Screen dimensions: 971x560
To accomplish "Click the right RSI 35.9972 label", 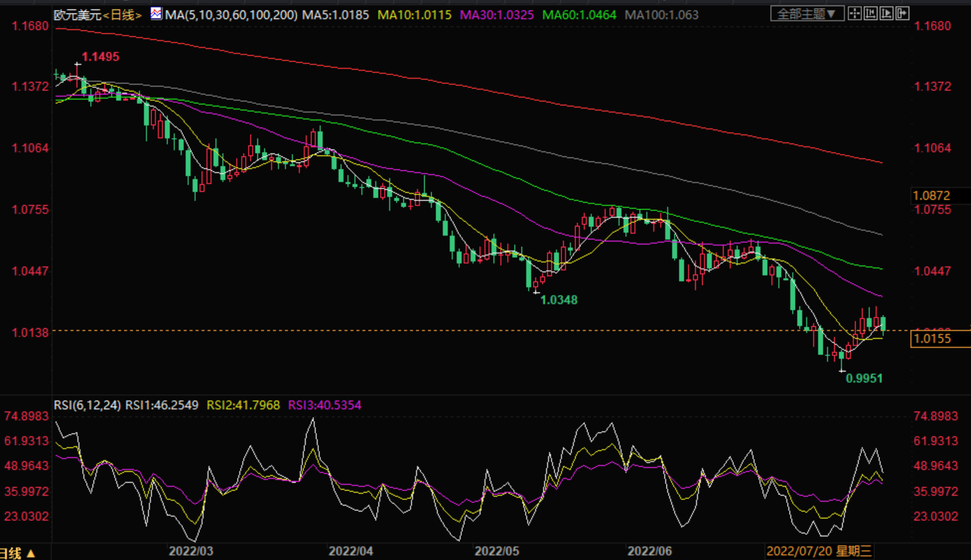I will (x=936, y=491).
